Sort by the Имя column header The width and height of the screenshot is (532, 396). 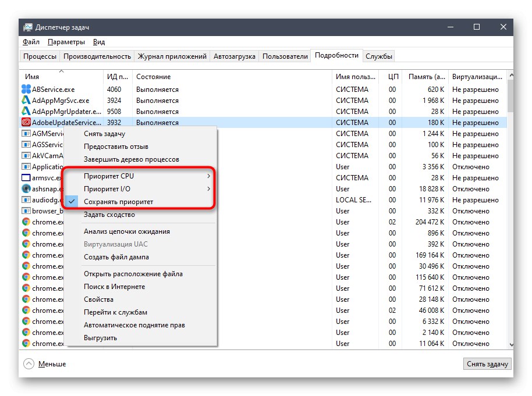pyautogui.click(x=62, y=77)
